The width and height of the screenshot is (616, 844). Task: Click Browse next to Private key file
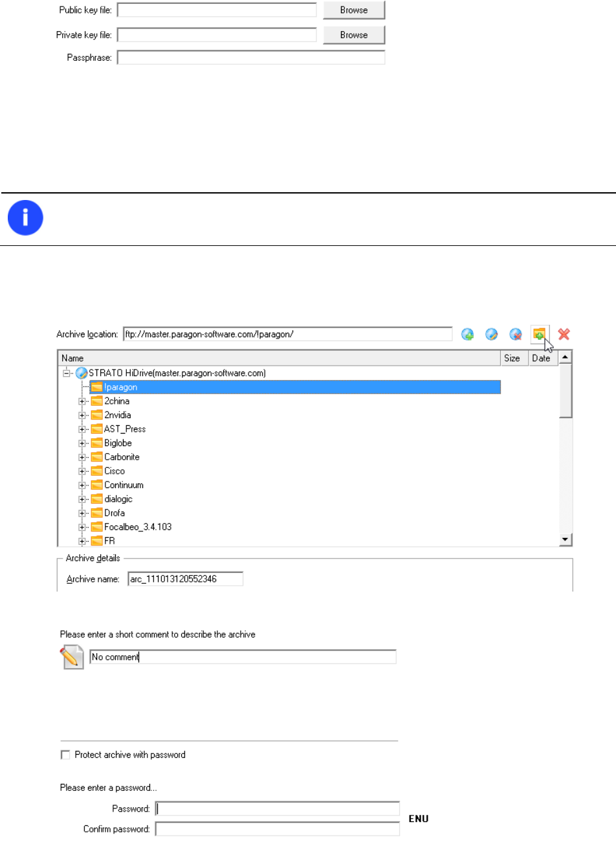[x=354, y=35]
